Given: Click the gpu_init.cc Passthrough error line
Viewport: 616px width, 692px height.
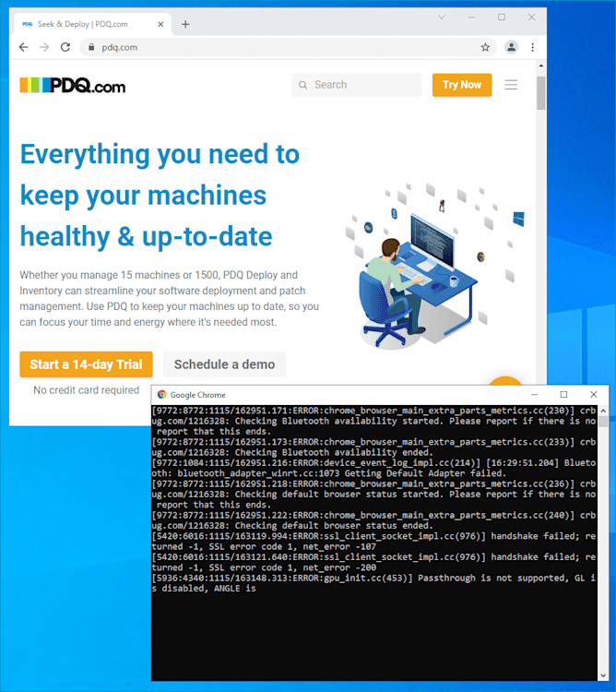Looking at the screenshot, I should point(373,583).
